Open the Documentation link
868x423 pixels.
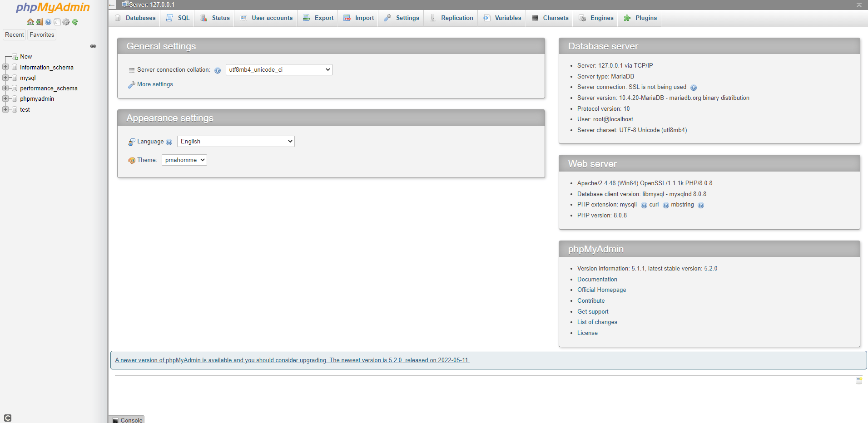[x=597, y=280]
